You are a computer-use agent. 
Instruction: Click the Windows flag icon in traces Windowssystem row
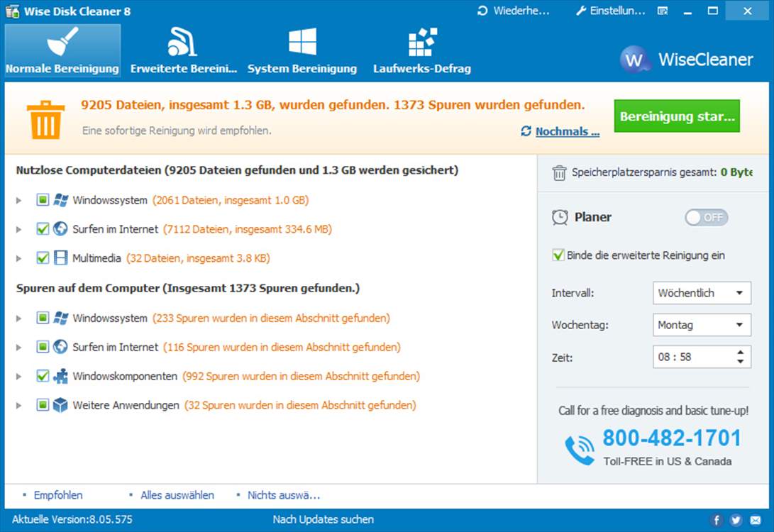61,318
